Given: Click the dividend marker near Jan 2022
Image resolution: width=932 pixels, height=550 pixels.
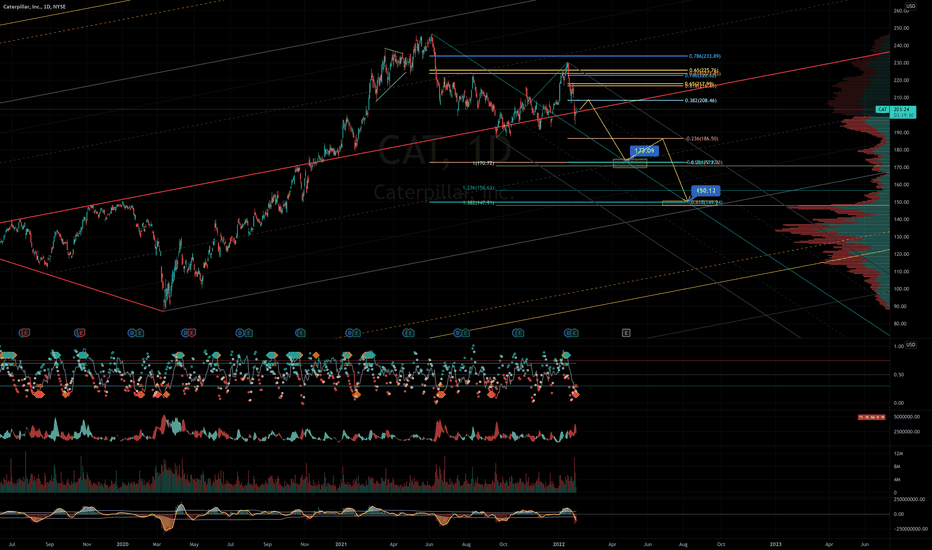Looking at the screenshot, I should point(567,333).
